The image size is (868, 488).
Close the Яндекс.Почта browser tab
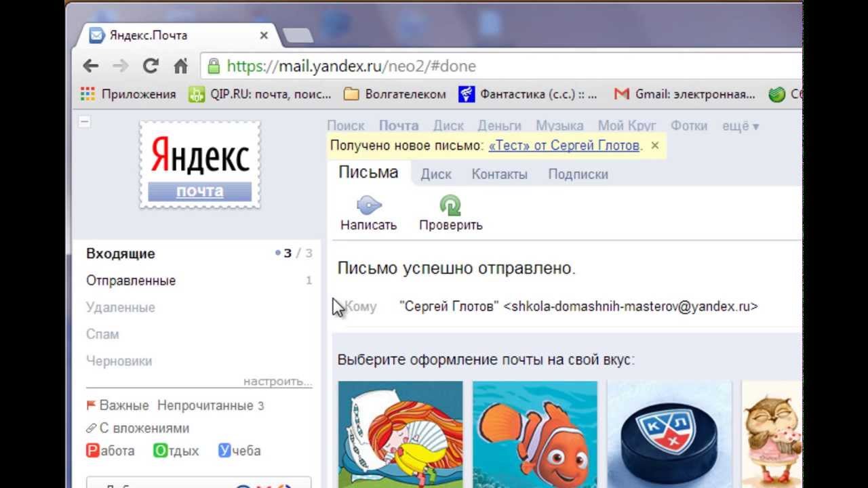(264, 35)
